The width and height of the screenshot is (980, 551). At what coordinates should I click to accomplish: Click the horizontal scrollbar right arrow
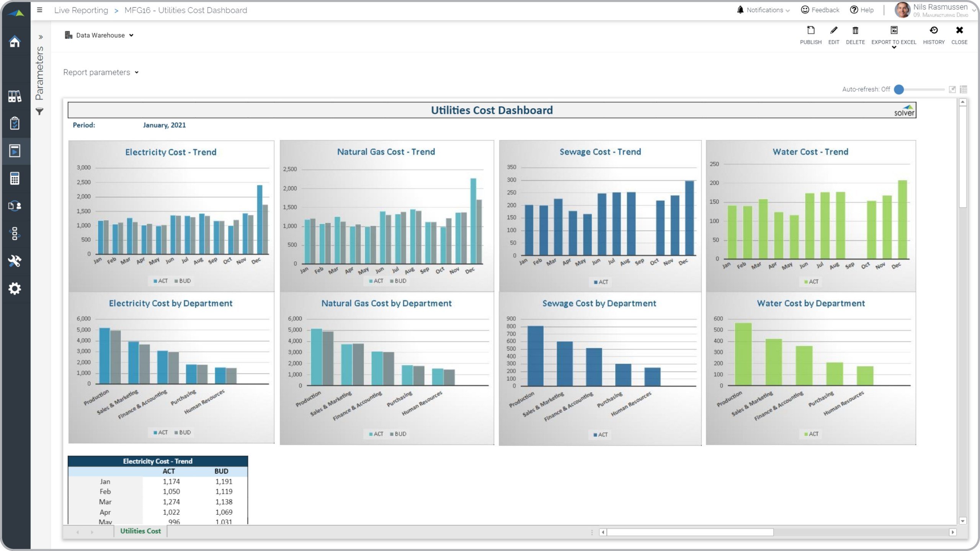point(952,532)
